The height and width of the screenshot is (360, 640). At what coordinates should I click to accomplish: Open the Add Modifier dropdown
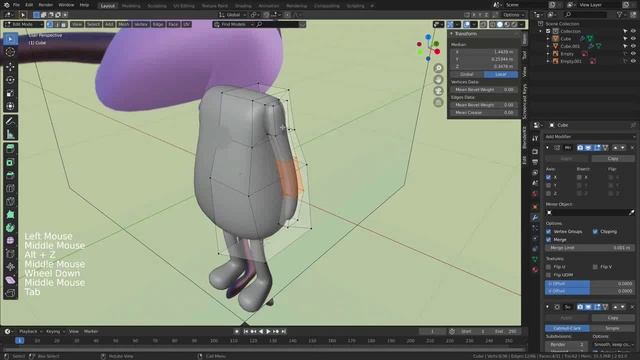point(590,137)
